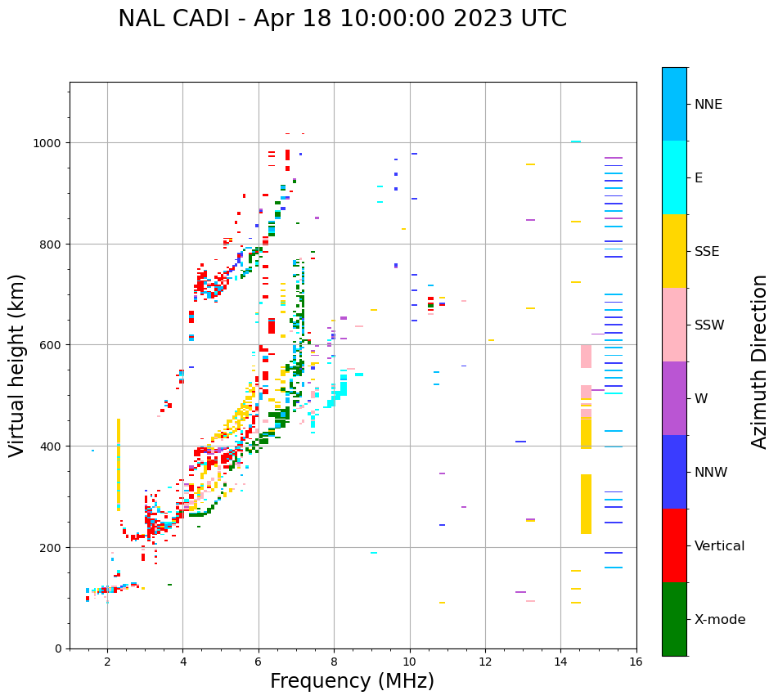Click the green X-mode colorbar segment
Screen dimensions: 778x700
(x=674, y=619)
